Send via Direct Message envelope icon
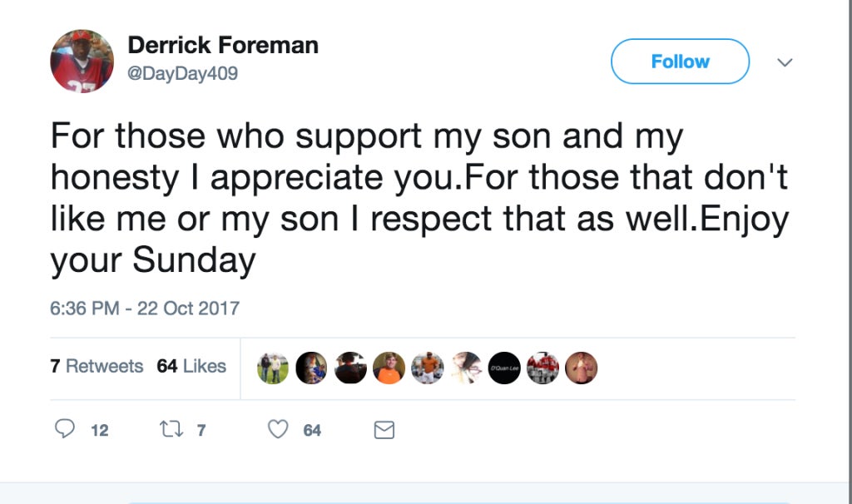 coord(384,430)
